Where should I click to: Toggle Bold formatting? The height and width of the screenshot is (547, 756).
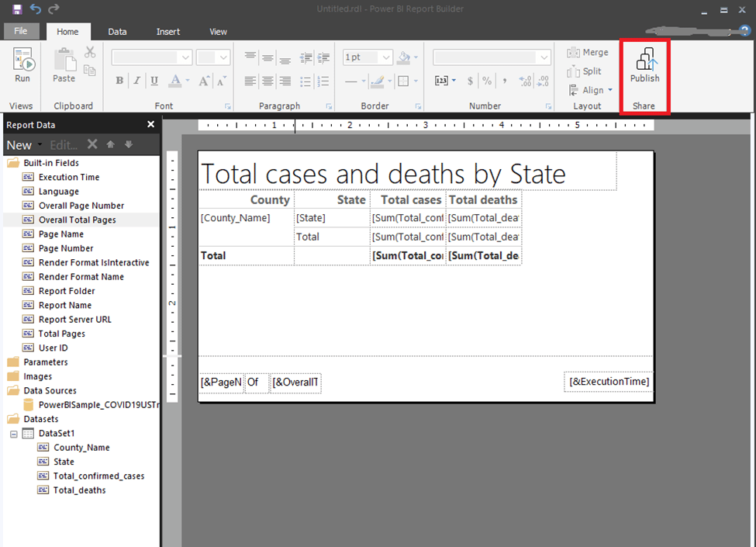click(119, 81)
